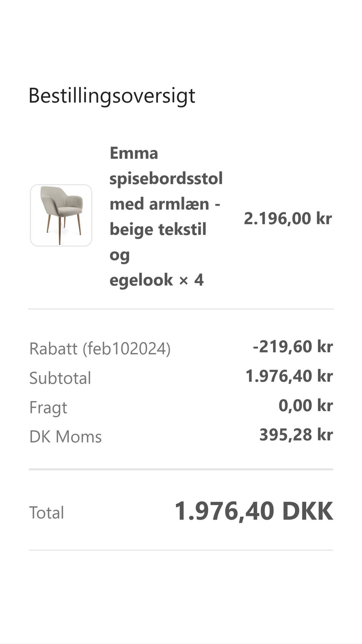Click the "beige tekstil" product description line

[x=158, y=229]
